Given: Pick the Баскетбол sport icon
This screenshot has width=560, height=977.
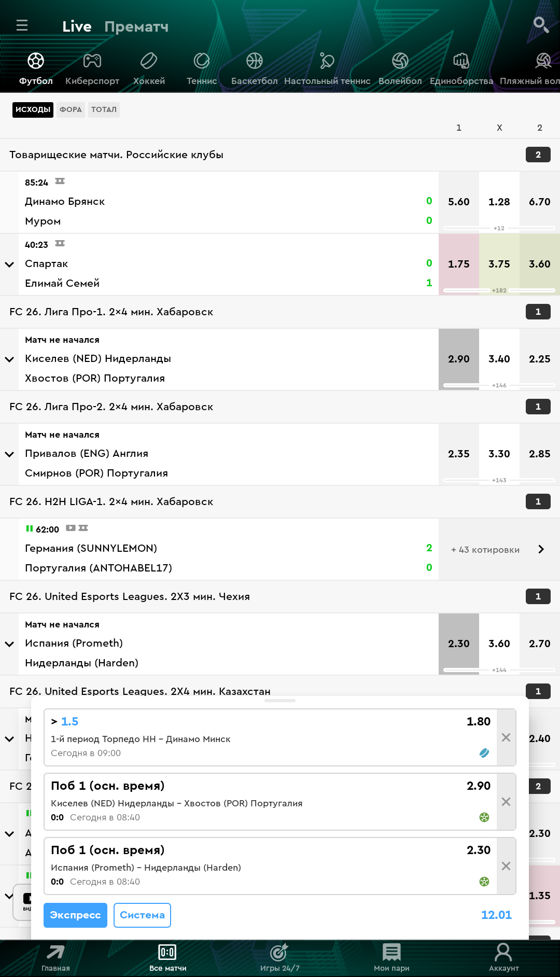Looking at the screenshot, I should pos(254,61).
